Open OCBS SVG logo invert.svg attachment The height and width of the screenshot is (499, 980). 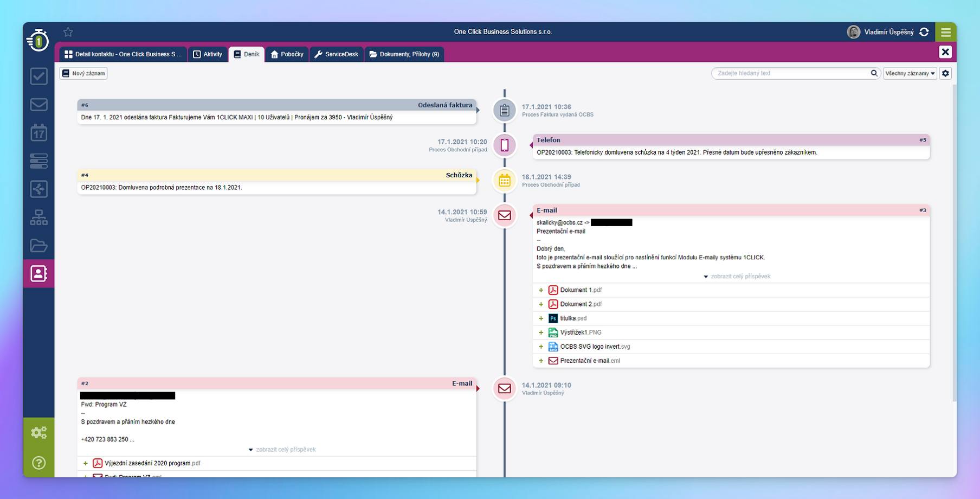point(595,347)
